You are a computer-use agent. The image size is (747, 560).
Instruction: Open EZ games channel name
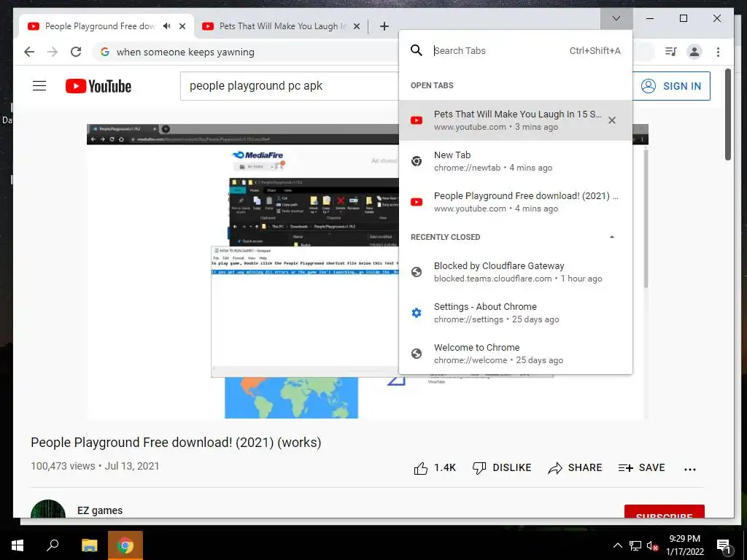point(100,510)
